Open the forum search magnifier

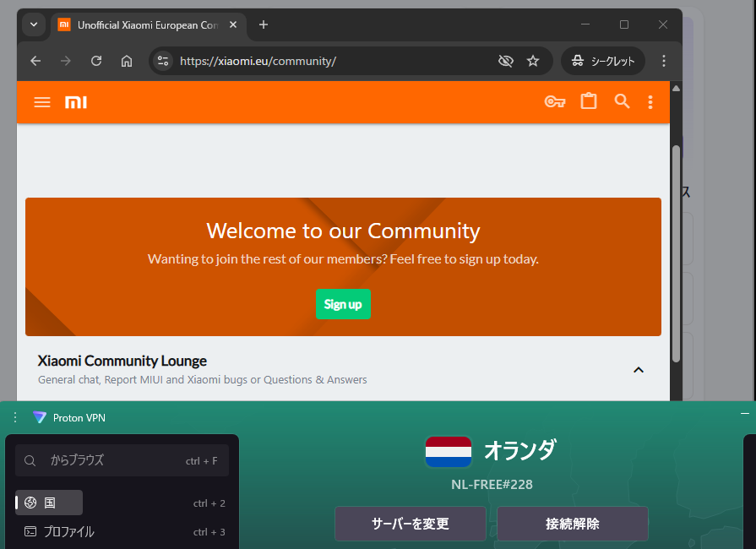click(622, 101)
